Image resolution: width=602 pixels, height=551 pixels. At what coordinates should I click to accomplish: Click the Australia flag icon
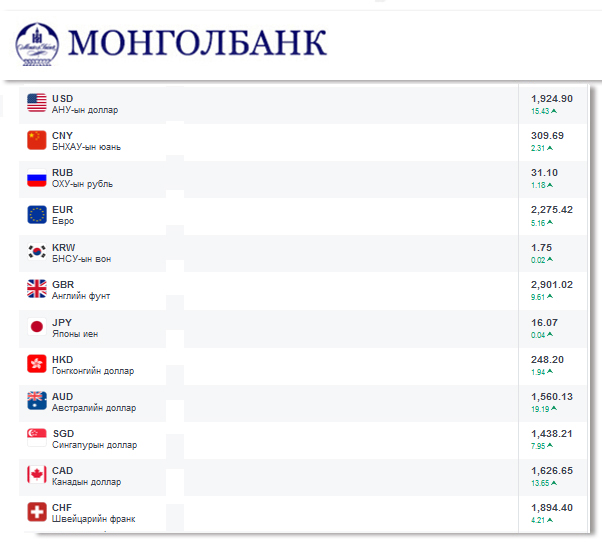point(37,401)
